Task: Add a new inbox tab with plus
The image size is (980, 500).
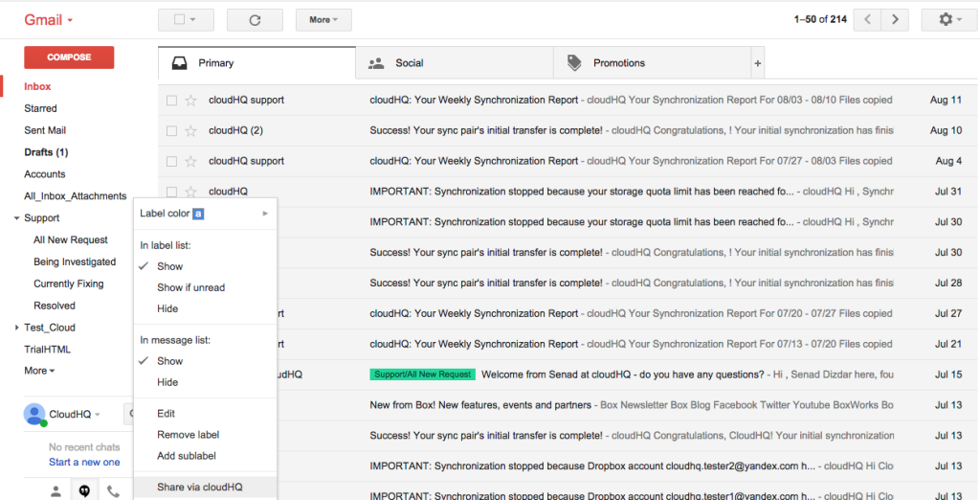Action: [x=758, y=63]
